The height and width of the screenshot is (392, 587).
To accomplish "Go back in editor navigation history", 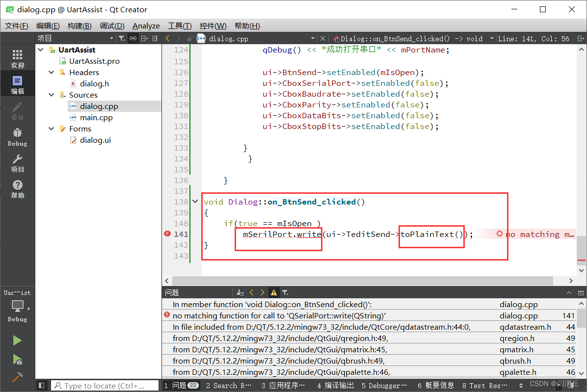I will tap(167, 39).
